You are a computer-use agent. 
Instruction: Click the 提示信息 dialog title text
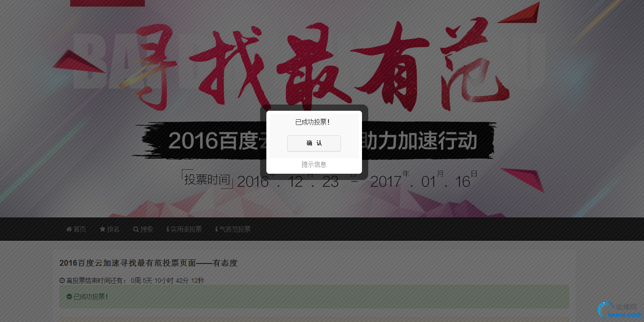point(314,165)
